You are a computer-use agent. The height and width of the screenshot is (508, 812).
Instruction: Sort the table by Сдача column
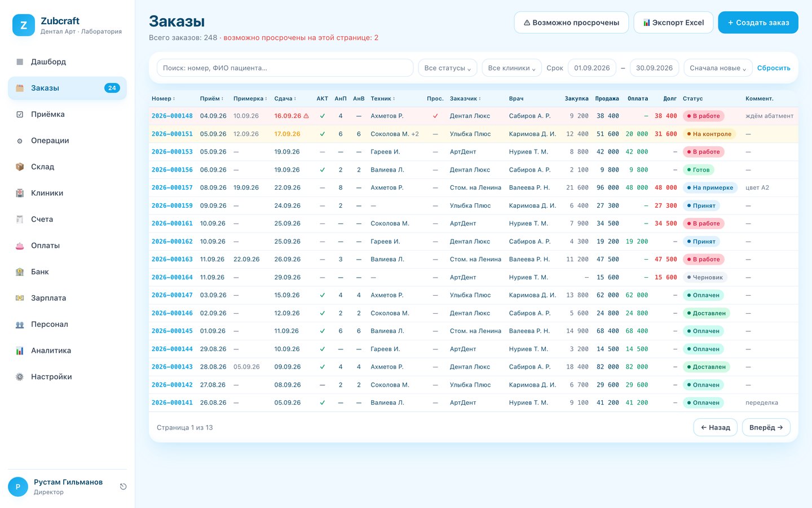click(285, 99)
